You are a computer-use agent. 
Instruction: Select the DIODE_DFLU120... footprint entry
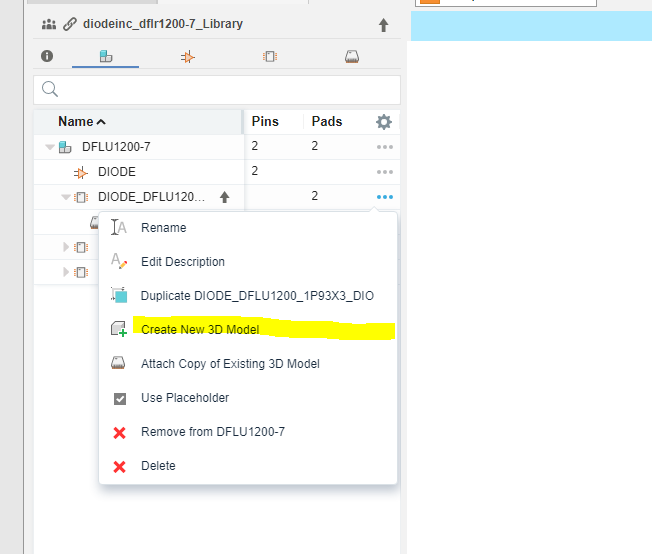151,197
